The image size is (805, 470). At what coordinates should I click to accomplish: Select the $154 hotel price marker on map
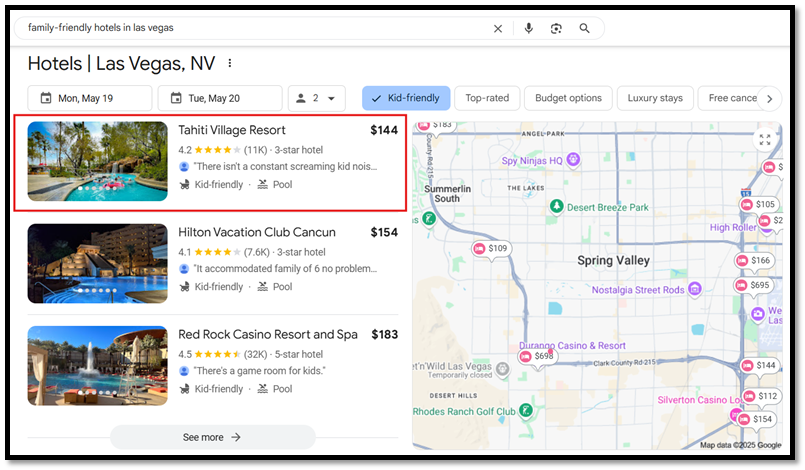757,419
